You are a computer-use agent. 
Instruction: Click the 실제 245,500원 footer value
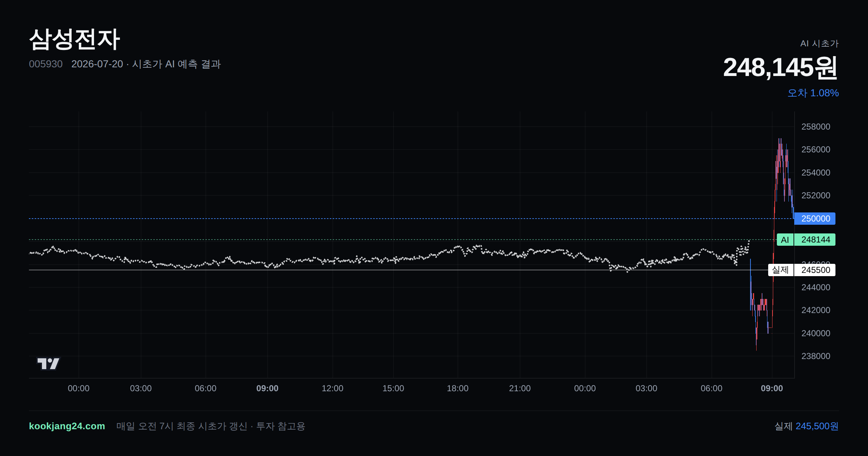(x=807, y=426)
